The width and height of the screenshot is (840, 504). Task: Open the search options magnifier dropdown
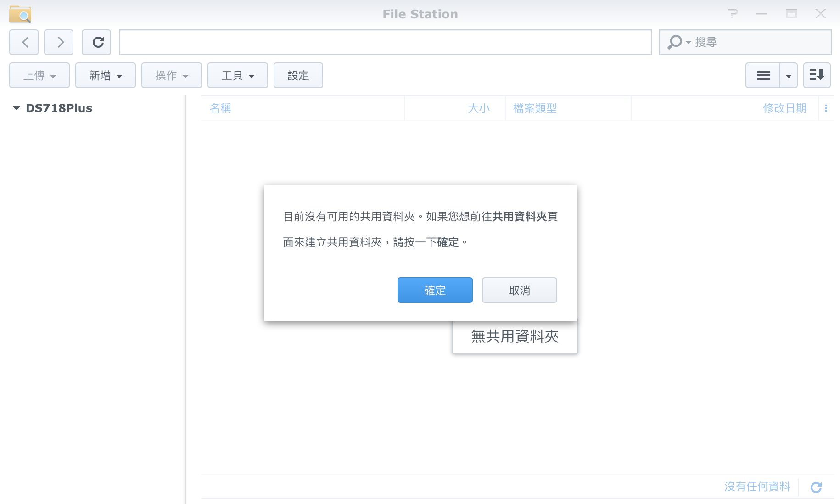678,42
